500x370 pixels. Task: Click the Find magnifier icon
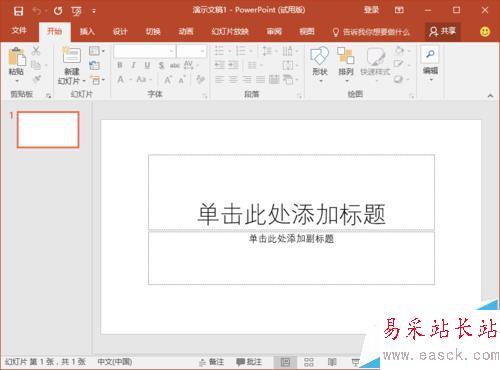click(430, 54)
